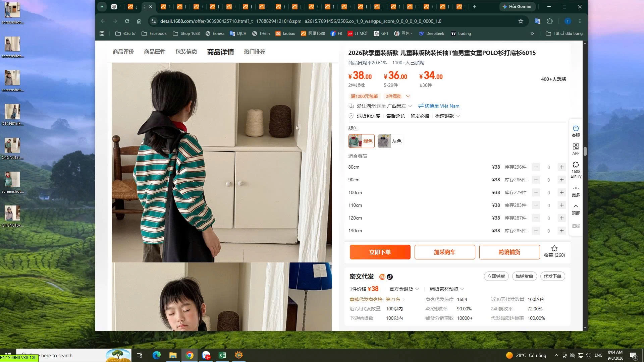Open File Explorer from the taskbar
644x362 pixels.
click(x=173, y=355)
